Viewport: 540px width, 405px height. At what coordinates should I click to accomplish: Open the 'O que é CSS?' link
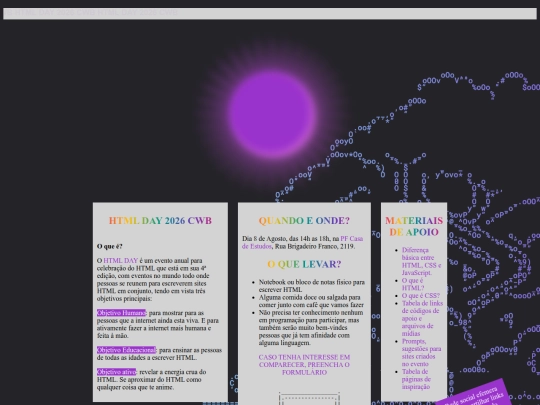(420, 295)
